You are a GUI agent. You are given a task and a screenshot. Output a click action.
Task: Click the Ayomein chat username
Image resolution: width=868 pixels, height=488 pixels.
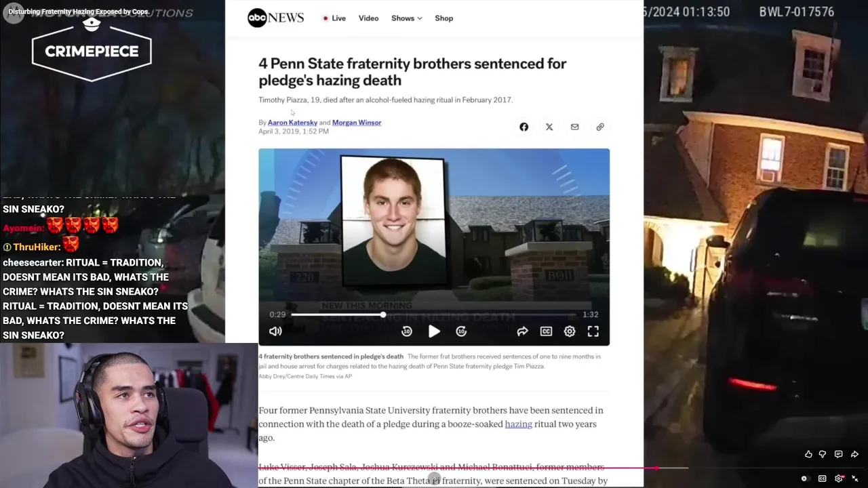[23, 228]
